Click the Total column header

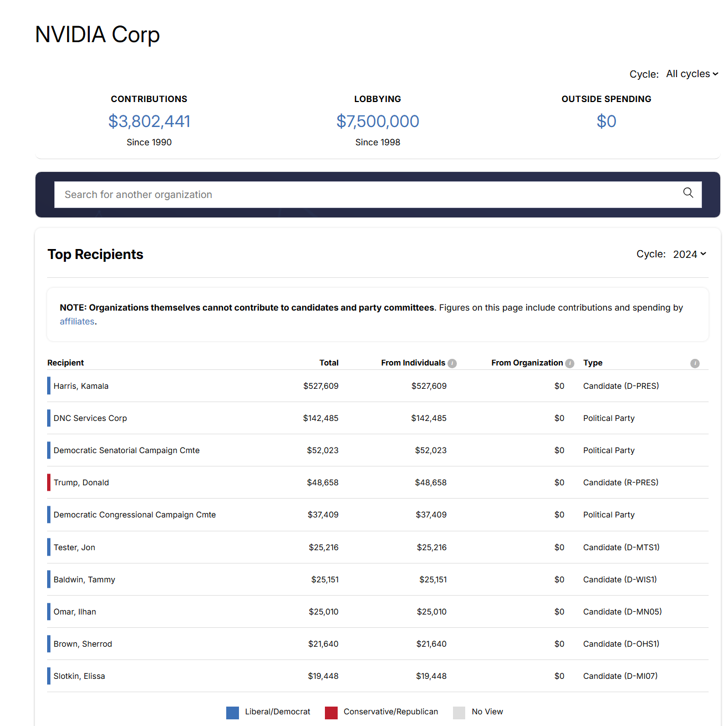tap(329, 363)
